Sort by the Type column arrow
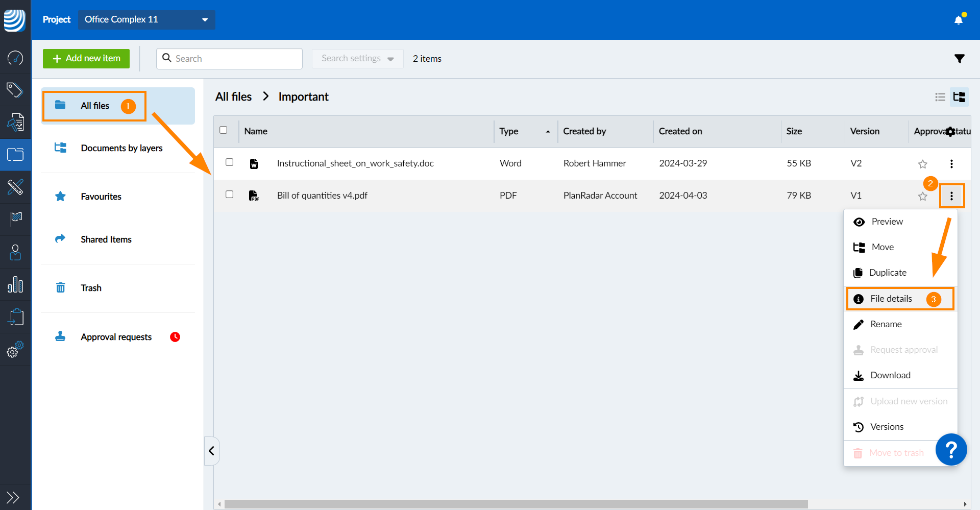This screenshot has height=510, width=980. click(x=548, y=132)
